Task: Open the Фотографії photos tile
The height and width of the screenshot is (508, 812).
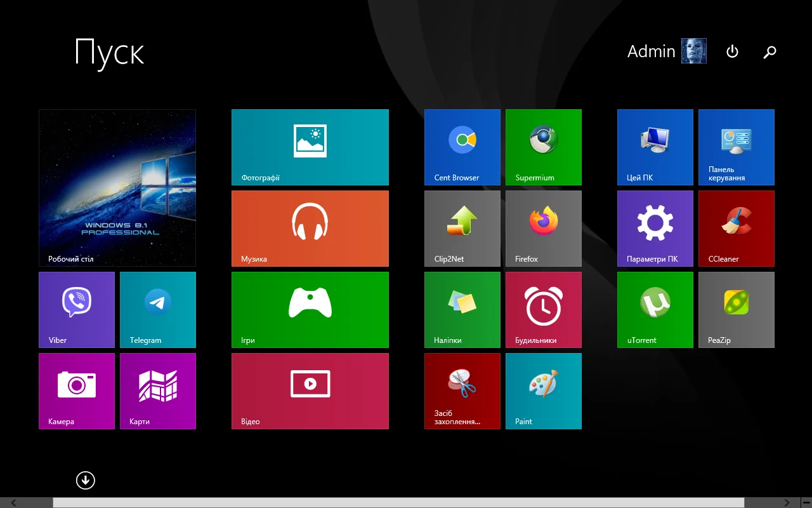Action: (x=310, y=147)
